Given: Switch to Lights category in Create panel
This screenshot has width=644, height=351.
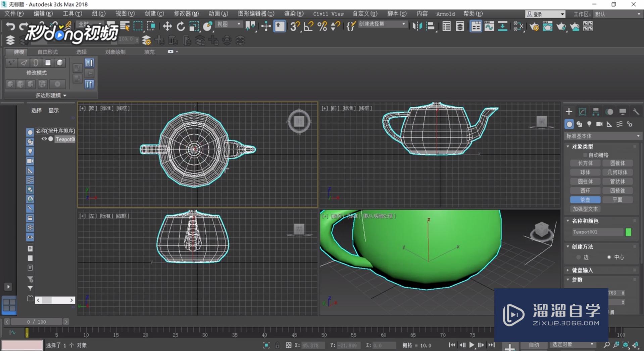Looking at the screenshot, I should pyautogui.click(x=589, y=124).
